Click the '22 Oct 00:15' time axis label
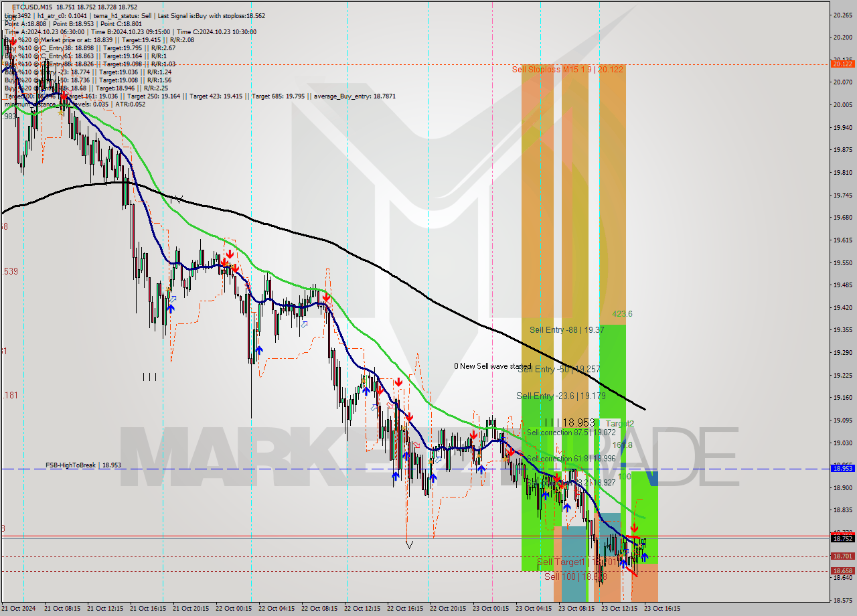This screenshot has height=616, width=857. [x=234, y=609]
